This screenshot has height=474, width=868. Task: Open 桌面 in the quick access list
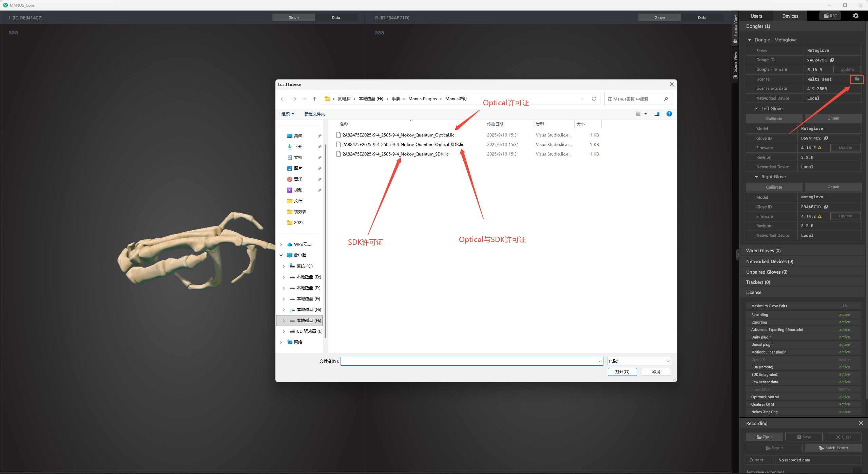point(298,135)
